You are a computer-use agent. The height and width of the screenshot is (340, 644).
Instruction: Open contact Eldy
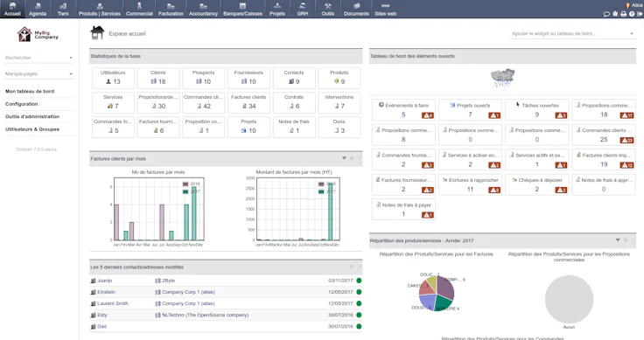pyautogui.click(x=101, y=315)
